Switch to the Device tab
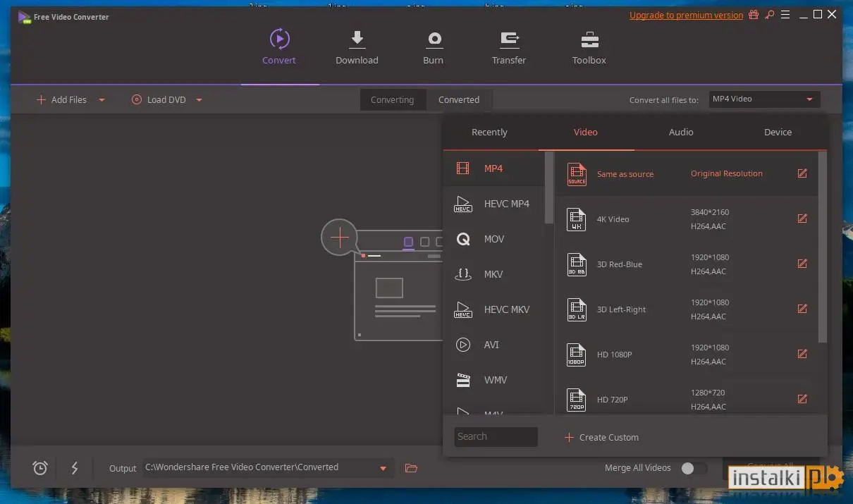 point(778,133)
